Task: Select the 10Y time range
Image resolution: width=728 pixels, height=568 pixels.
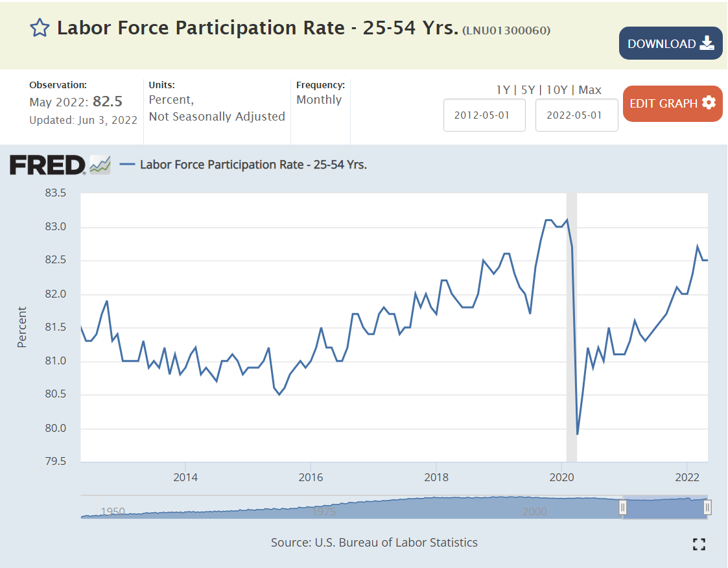Action: 557,90
